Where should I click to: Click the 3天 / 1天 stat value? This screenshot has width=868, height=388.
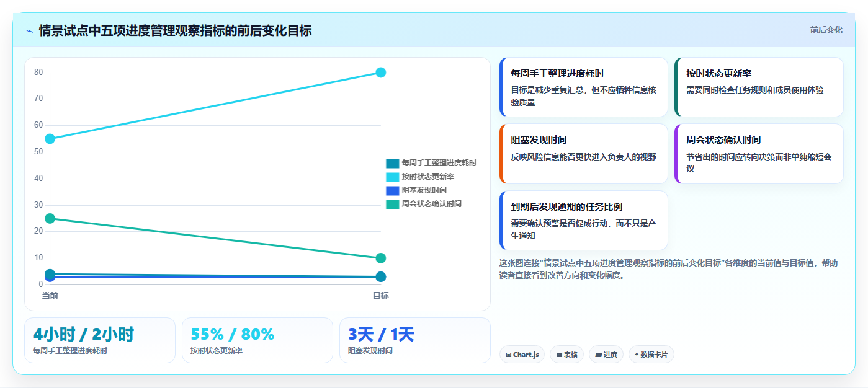point(381,335)
